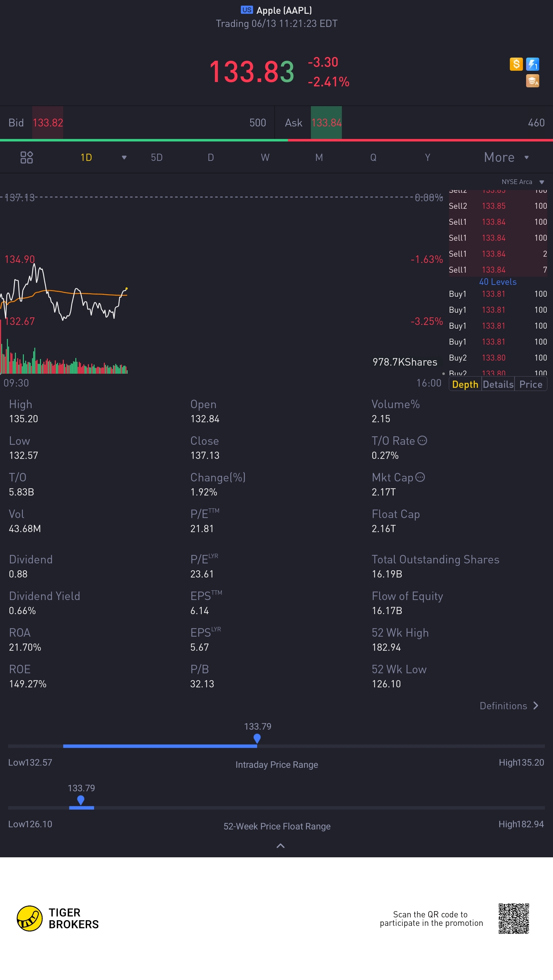Screen dimensions: 553x980
Task: Tap the ROE value 149.27%
Action: (x=28, y=684)
